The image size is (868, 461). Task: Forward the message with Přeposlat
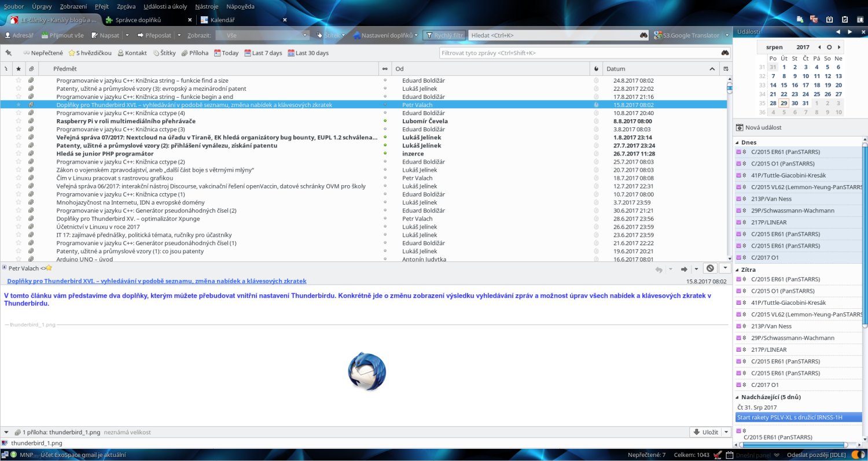pyautogui.click(x=155, y=35)
